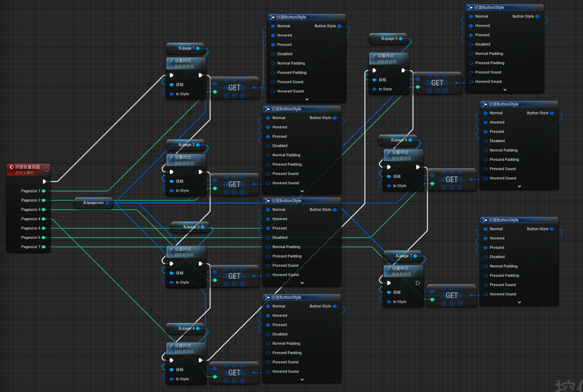Image resolution: width=583 pixels, height=392 pixels.
Task: Expand 创建ButtonStyle node wired to BJpage 5's GET
Action: pyautogui.click(x=505, y=90)
